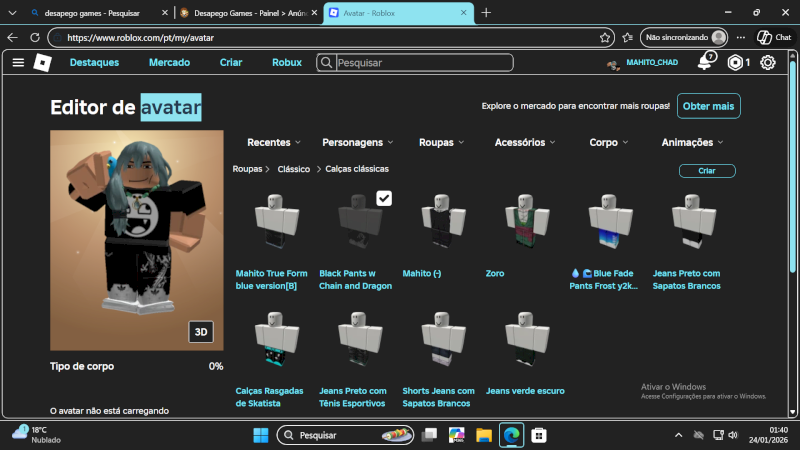This screenshot has height=450, width=800.
Task: Toggle the avatar preview 3D button
Action: 202,332
